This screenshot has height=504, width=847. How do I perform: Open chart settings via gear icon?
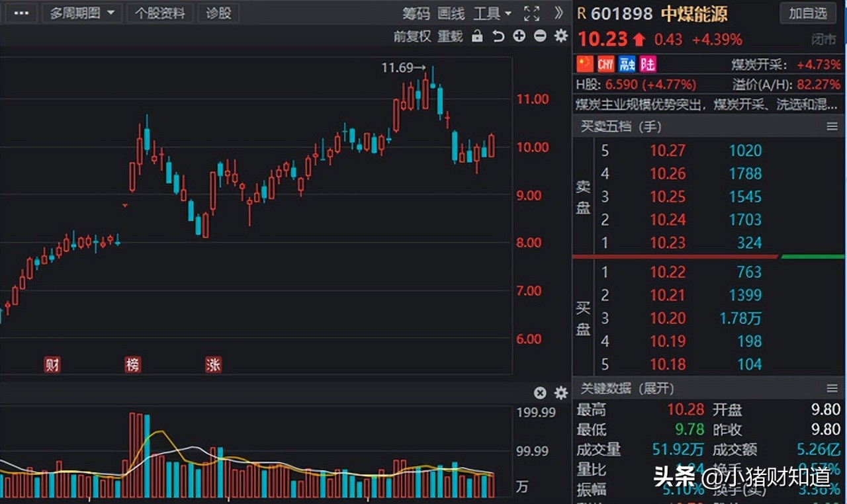pyautogui.click(x=560, y=37)
